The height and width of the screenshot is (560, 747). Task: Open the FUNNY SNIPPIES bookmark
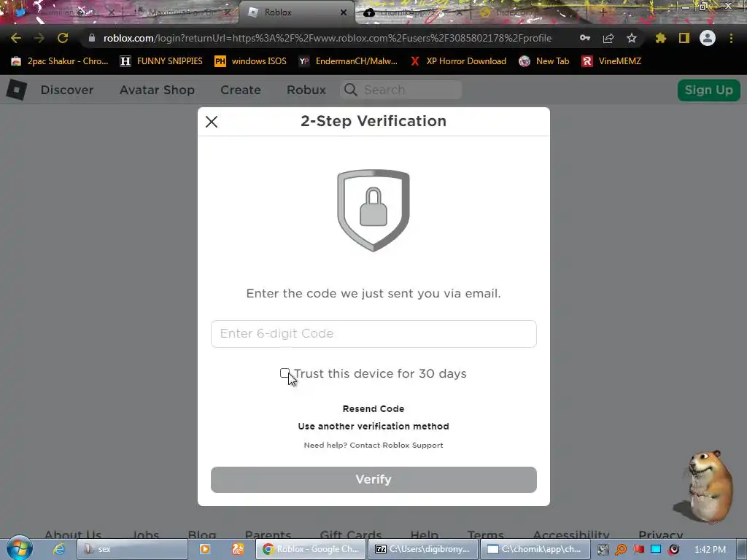pyautogui.click(x=161, y=61)
